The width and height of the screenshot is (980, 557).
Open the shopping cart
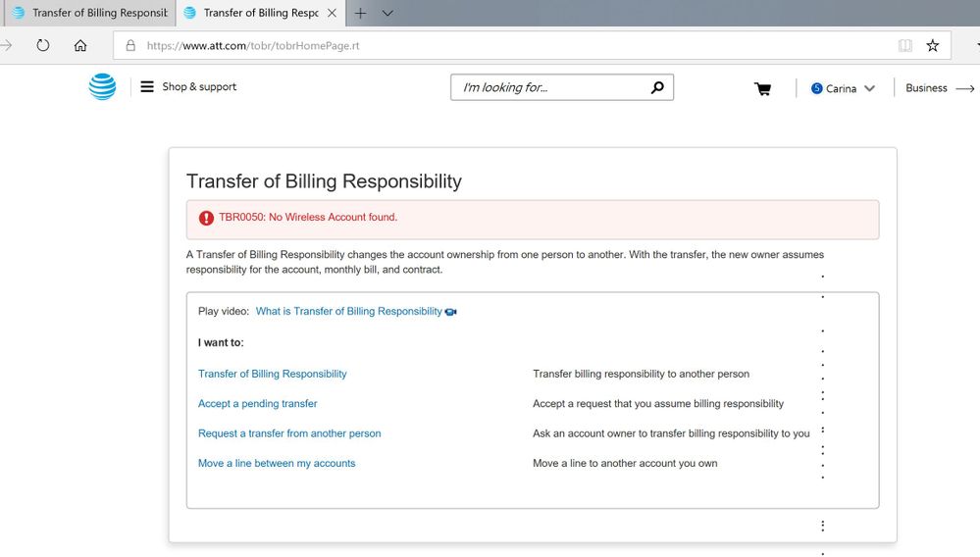point(762,89)
